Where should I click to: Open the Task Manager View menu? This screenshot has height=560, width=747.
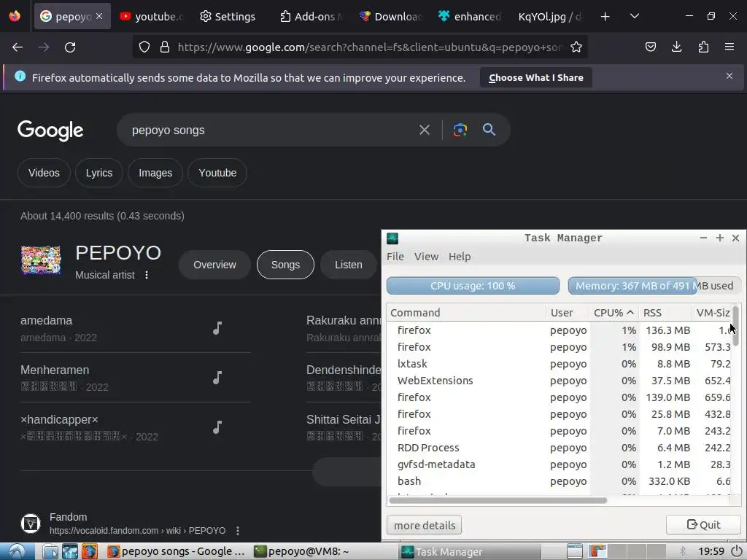(426, 257)
